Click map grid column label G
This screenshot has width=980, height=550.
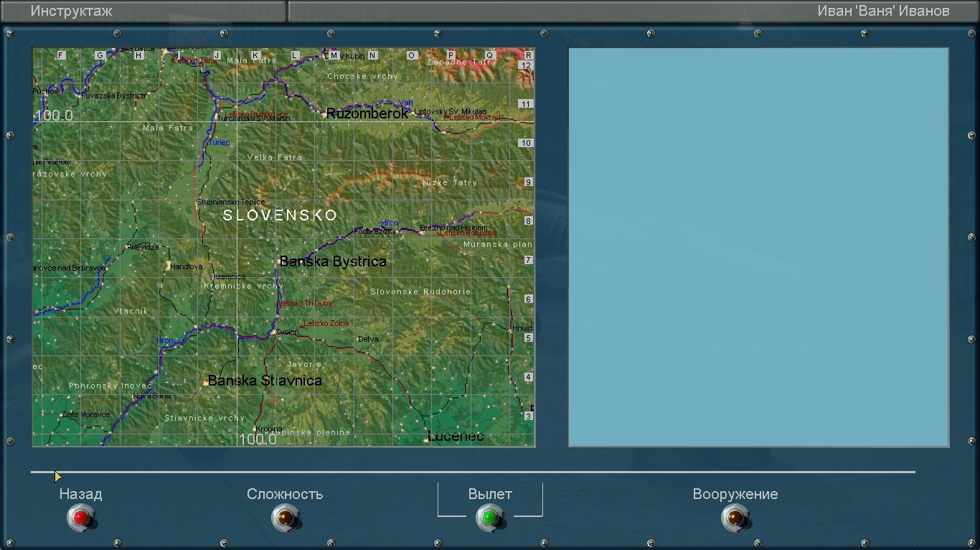100,55
